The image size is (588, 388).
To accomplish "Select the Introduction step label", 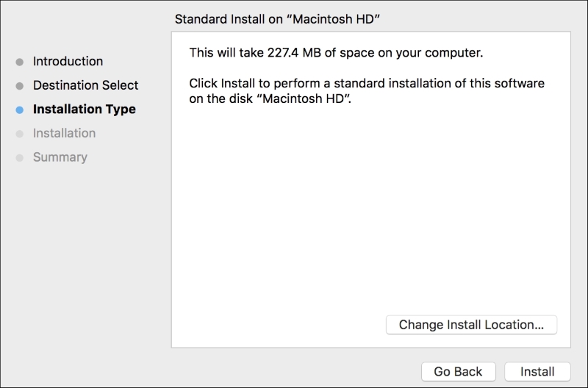I will 68,62.
